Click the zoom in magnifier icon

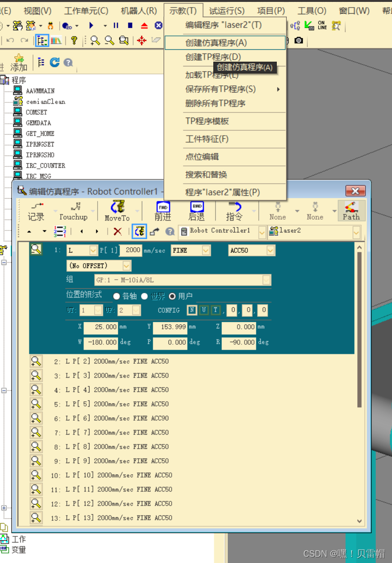tap(95, 41)
